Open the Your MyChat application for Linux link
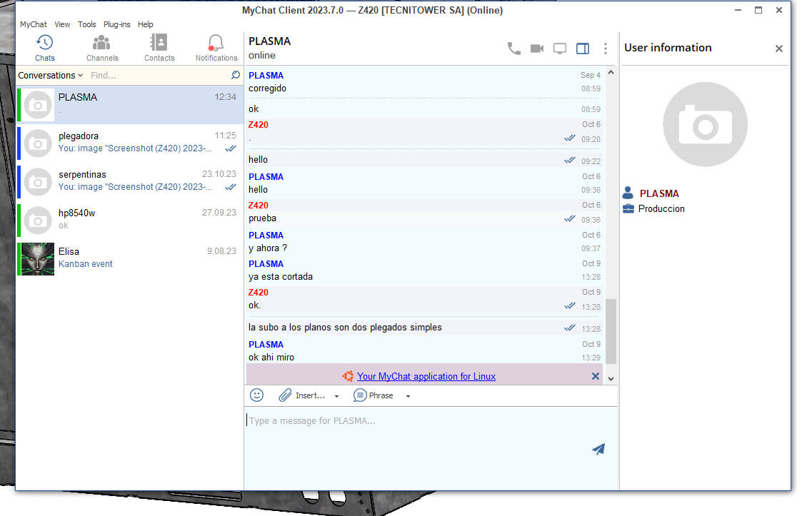Image resolution: width=812 pixels, height=516 pixels. (x=426, y=376)
